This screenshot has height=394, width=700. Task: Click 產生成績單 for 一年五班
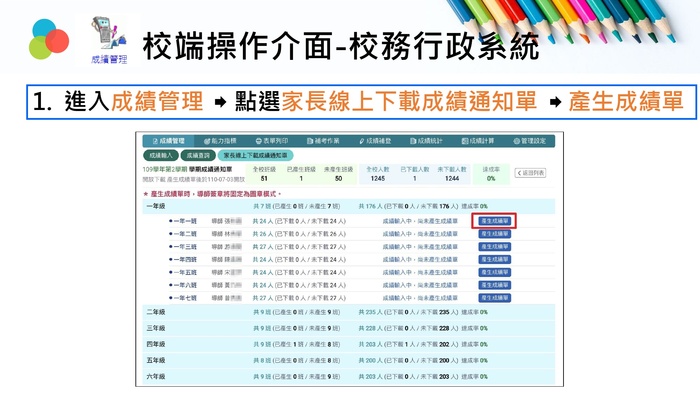(494, 272)
